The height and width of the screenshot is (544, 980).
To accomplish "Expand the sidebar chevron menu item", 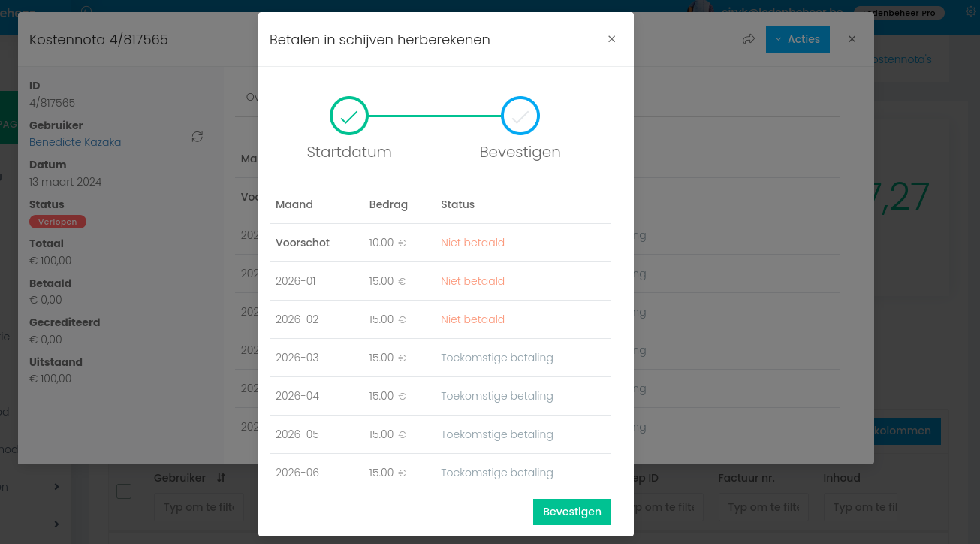I will (56, 487).
